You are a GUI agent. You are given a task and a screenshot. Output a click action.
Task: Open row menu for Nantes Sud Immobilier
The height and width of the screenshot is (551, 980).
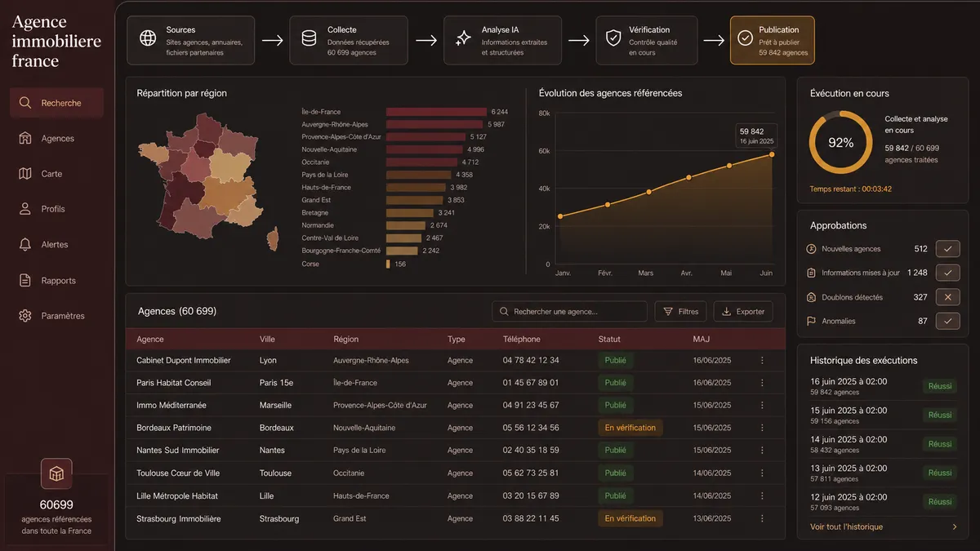(762, 450)
